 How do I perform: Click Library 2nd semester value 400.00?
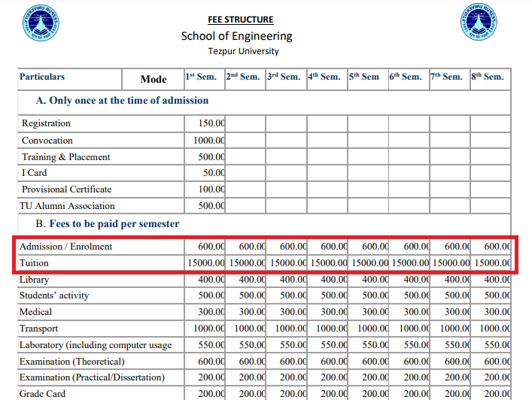coord(252,280)
